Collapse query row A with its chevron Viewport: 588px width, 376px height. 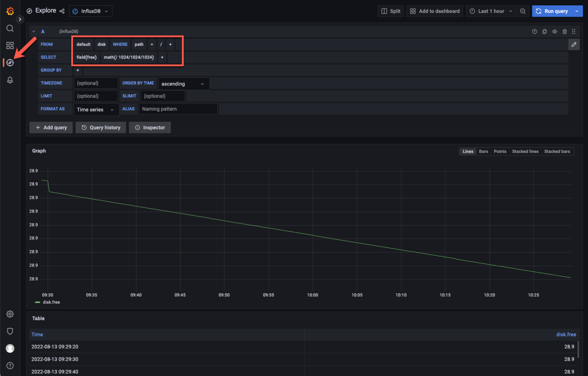coord(34,31)
